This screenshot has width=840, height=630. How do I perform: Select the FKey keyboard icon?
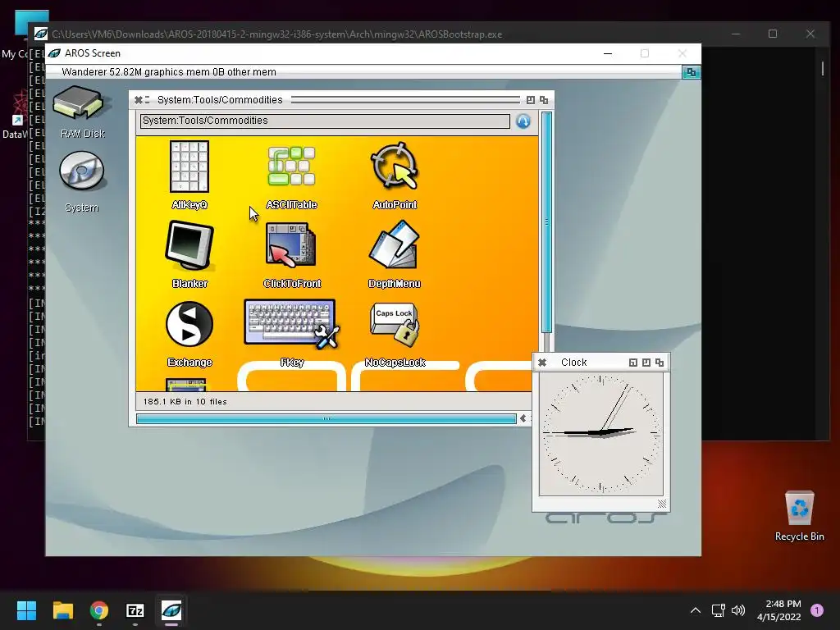click(x=291, y=324)
